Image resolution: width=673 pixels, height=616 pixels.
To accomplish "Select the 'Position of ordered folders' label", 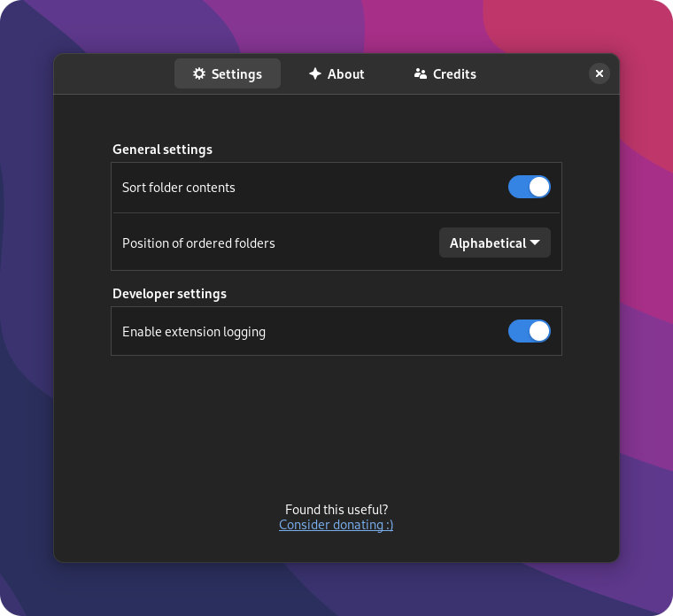I will tap(198, 243).
